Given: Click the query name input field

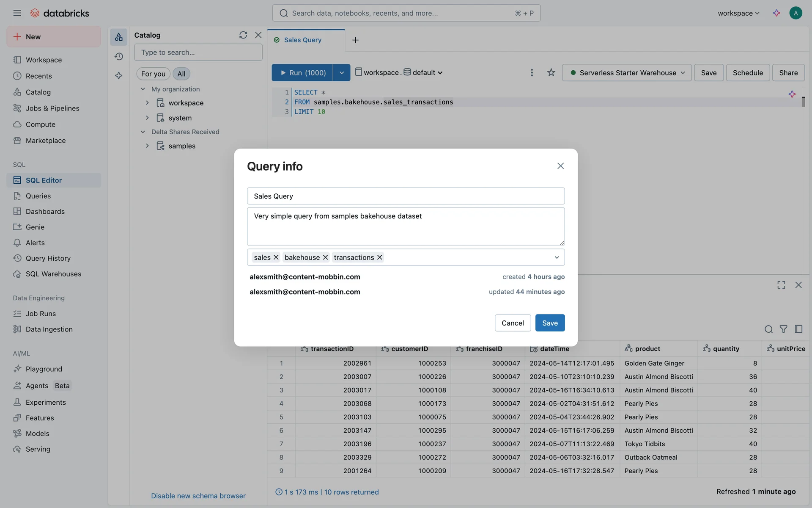Looking at the screenshot, I should (x=406, y=196).
